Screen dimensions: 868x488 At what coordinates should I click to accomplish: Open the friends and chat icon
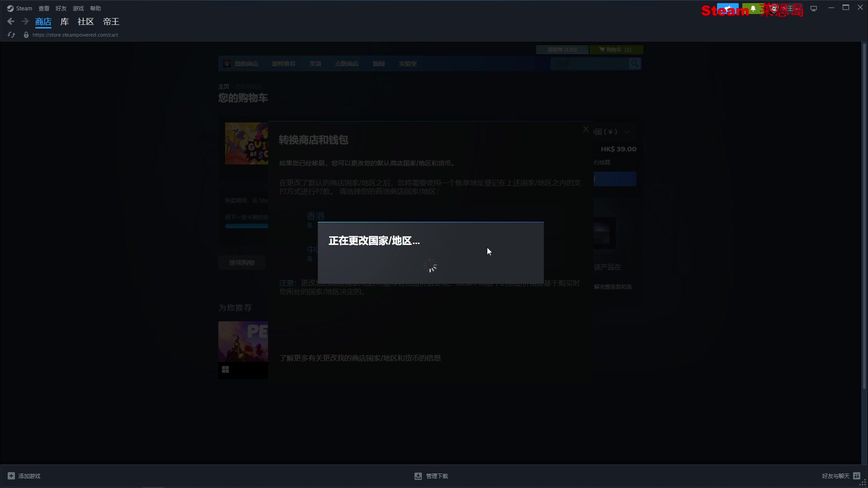click(857, 476)
